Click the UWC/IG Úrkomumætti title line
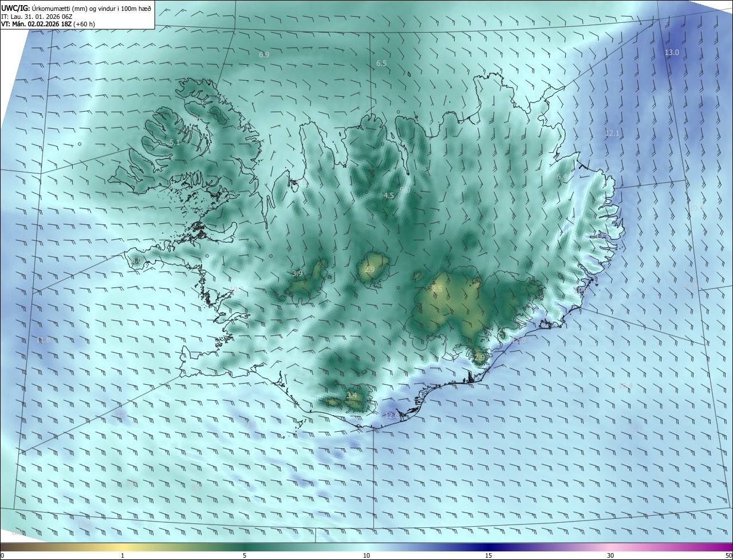This screenshot has width=733, height=560. [x=76, y=7]
